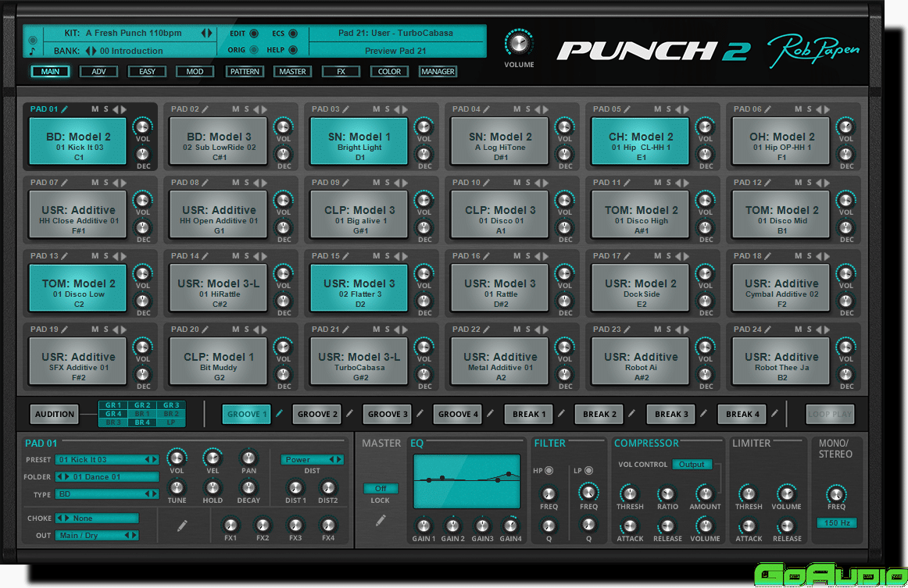This screenshot has height=588, width=908.
Task: Click the pencil icon for PAD 14
Action: pos(206,256)
